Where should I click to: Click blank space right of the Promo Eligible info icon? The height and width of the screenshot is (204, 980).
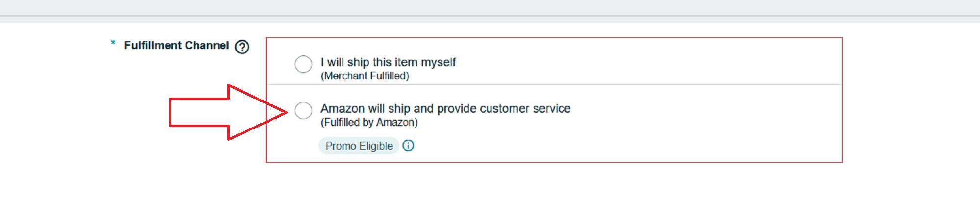click(627, 146)
